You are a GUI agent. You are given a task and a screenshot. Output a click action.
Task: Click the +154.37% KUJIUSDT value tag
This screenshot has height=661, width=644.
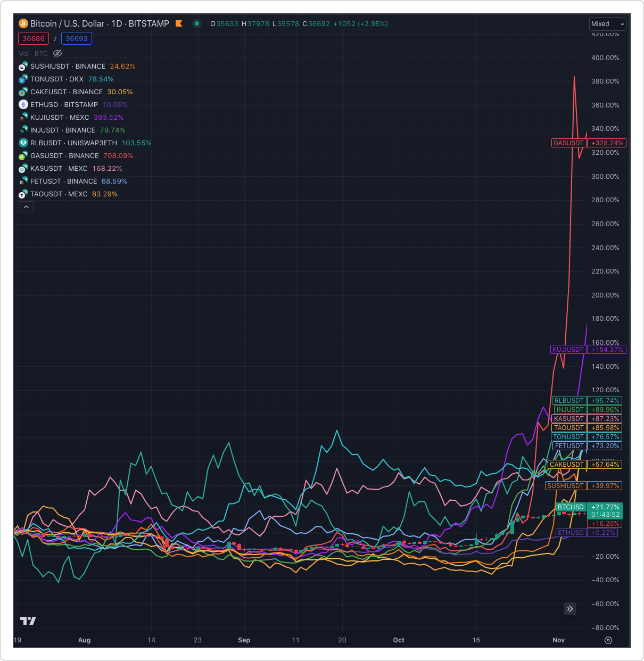point(607,350)
